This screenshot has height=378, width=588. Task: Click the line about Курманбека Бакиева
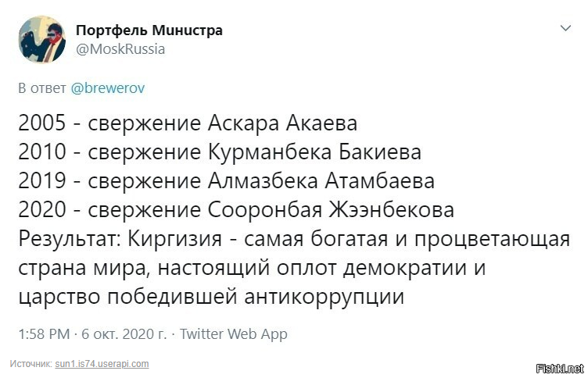coord(220,152)
